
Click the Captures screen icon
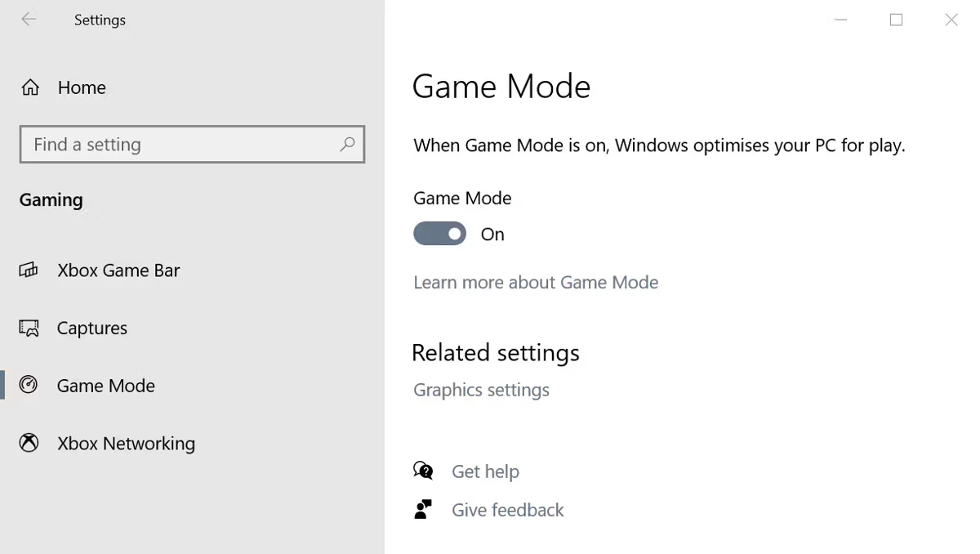[29, 328]
